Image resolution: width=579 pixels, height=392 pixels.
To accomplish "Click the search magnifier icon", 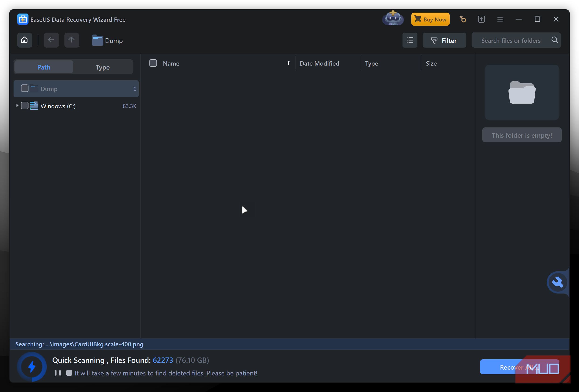I will (x=554, y=40).
